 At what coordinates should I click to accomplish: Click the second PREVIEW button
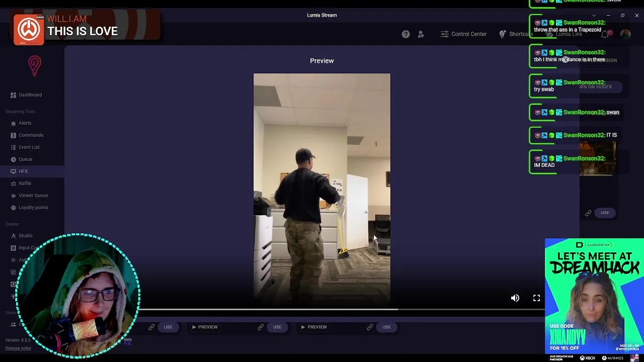click(x=313, y=327)
